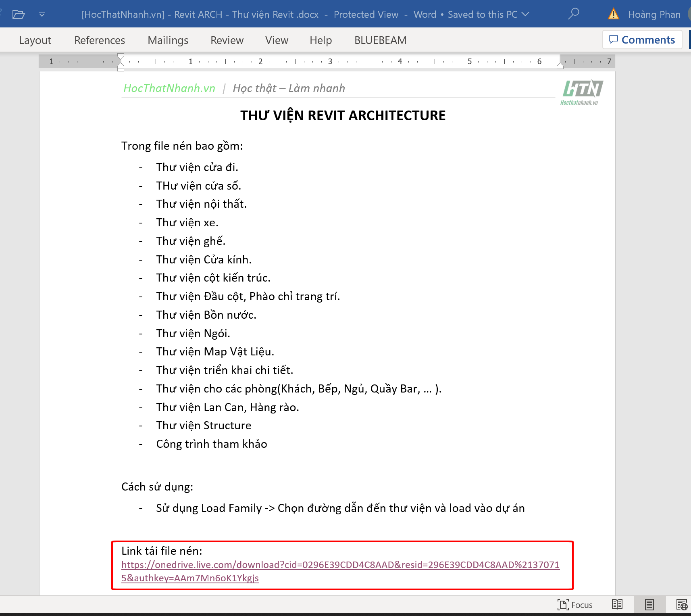Open the Mailings tab
Screen dimensions: 691x616
(168, 40)
